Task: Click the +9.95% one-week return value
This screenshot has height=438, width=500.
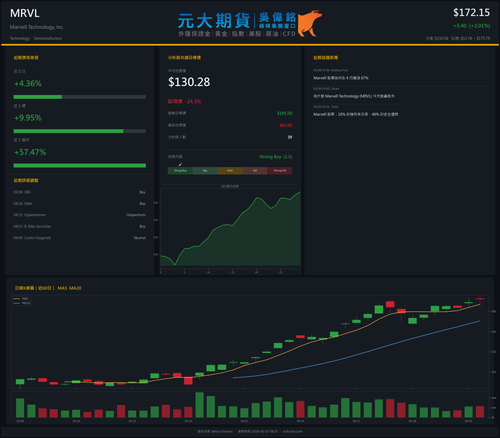Action: click(28, 118)
